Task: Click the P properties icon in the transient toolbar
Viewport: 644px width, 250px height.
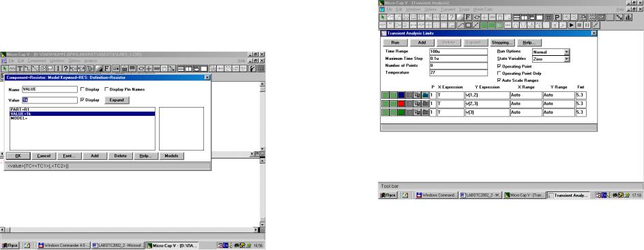Action: pos(557,17)
